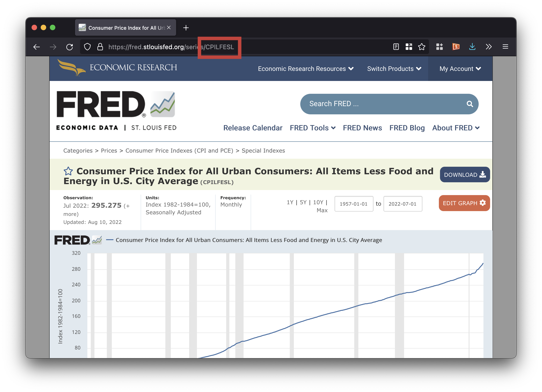Expand the My Account menu
Viewport: 542px width, 392px height.
click(x=460, y=69)
